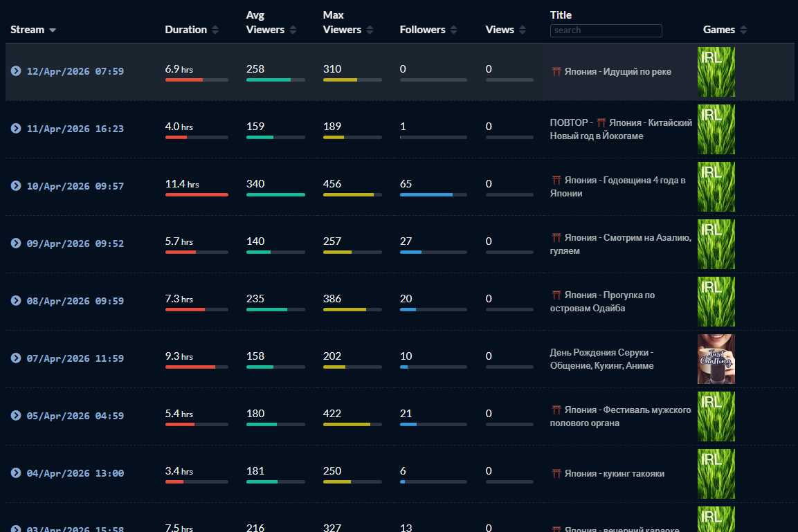This screenshot has height=532, width=798.
Task: Click the Max Viewers column header
Action: click(342, 22)
